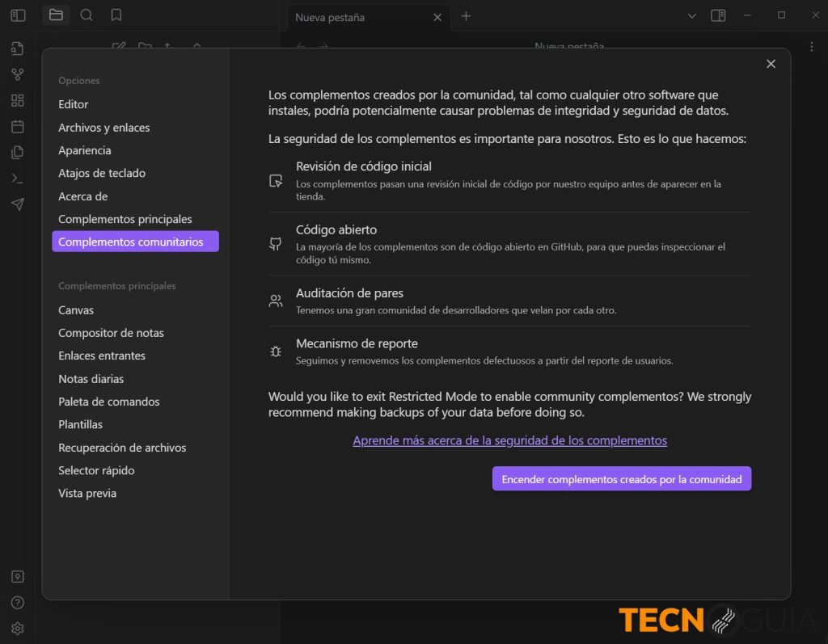Open the settings gear icon

[18, 628]
